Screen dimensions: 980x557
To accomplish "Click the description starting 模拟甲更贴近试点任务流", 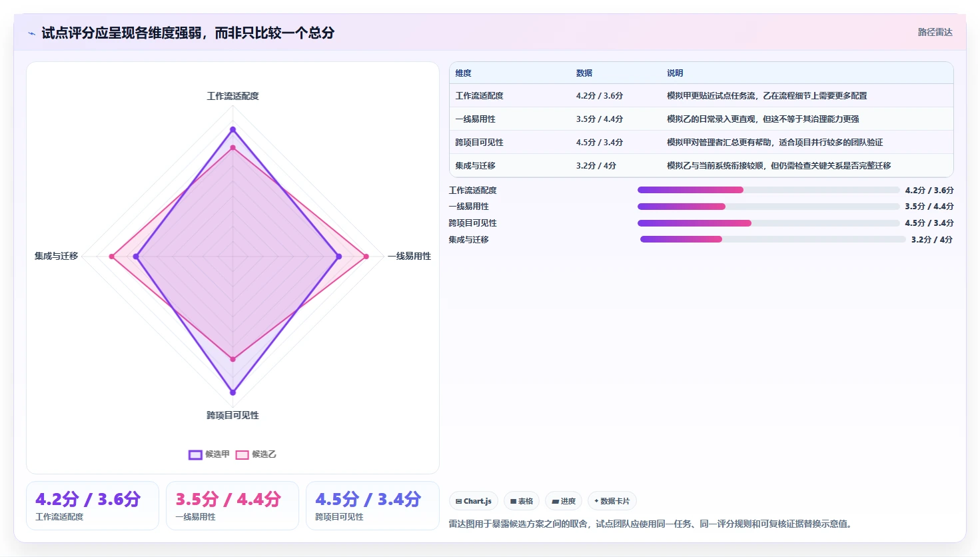I will [767, 96].
